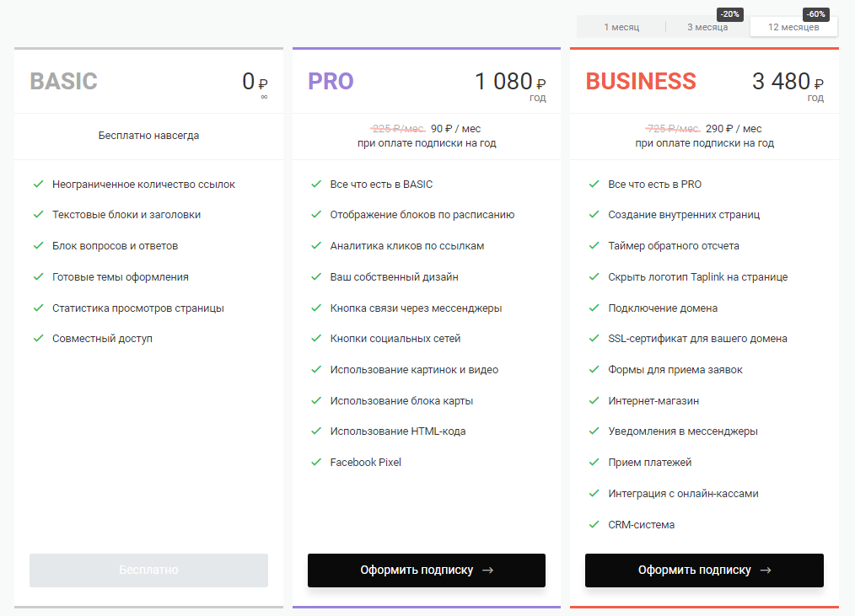Click checkmark beside Facebook Pixel feature

316,462
